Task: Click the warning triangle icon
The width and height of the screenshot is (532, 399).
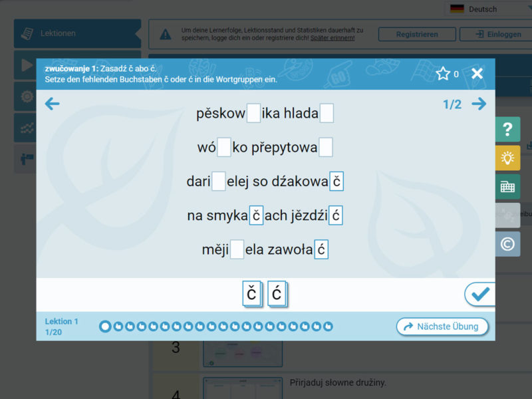Action: pos(166,35)
